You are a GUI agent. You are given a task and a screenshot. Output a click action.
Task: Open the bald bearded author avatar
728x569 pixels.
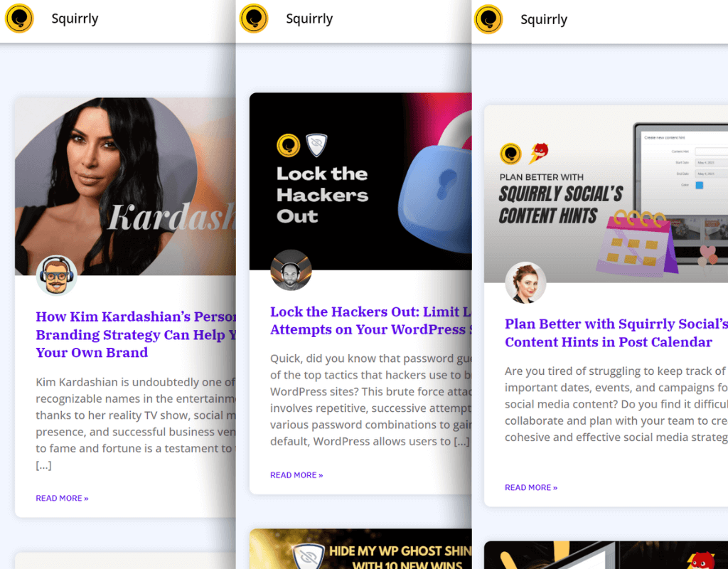tap(291, 270)
